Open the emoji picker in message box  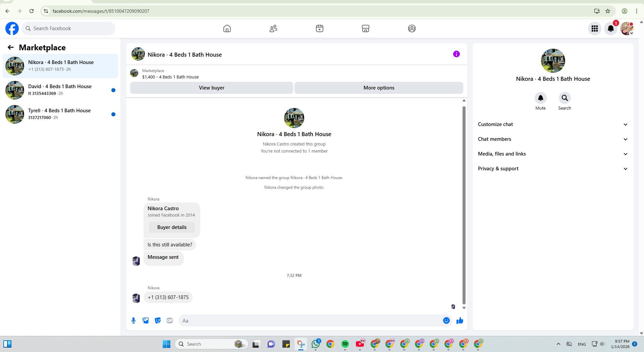point(446,320)
